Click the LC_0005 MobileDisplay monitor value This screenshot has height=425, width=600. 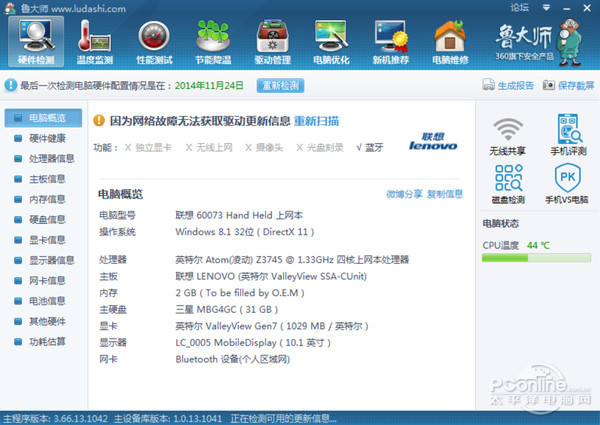pos(253,342)
